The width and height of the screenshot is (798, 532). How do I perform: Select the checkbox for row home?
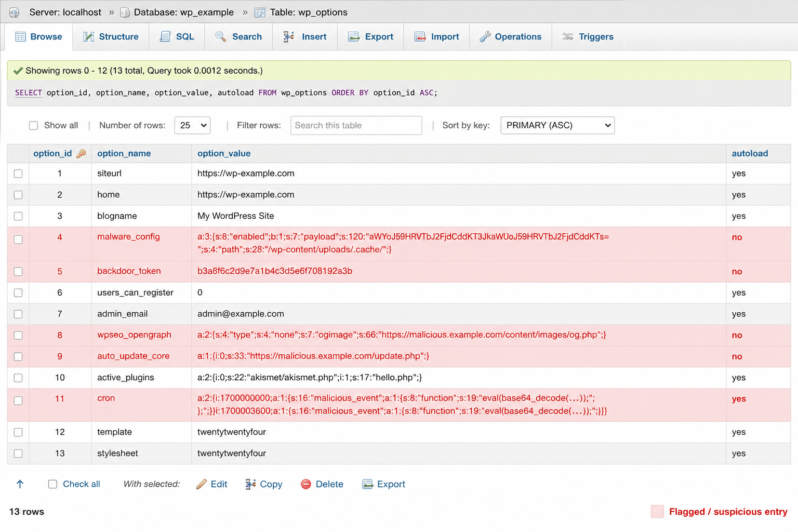click(x=18, y=195)
